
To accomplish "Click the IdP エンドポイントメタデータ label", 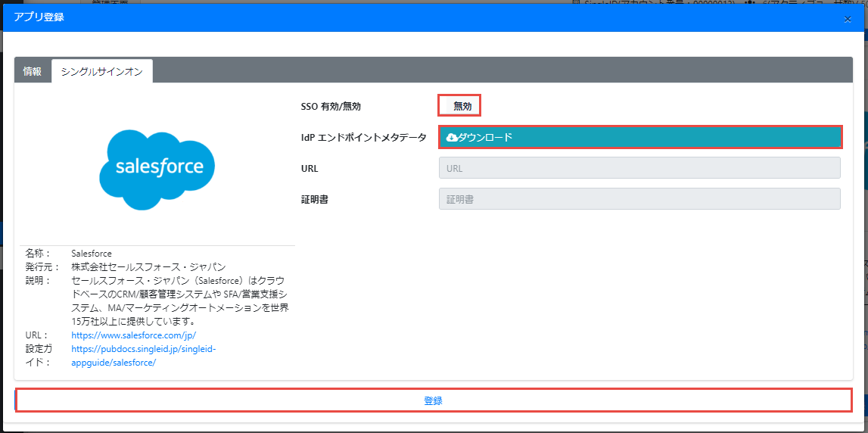I will 363,138.
